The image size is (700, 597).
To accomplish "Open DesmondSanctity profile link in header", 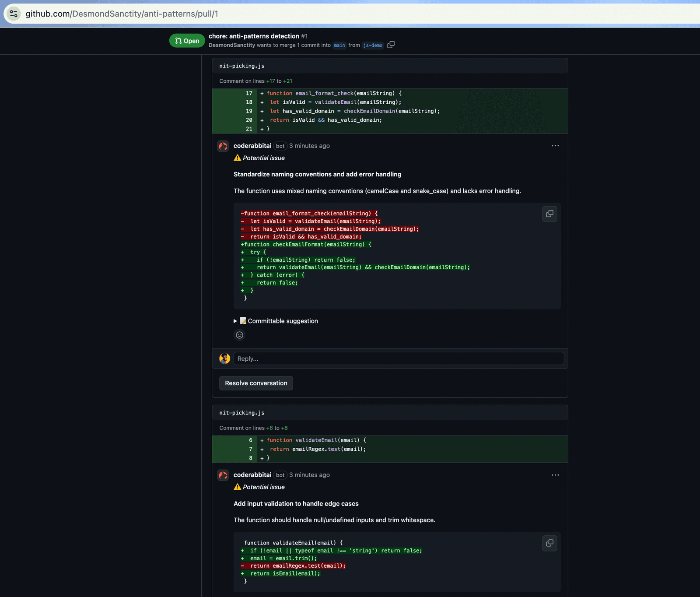I will pyautogui.click(x=231, y=45).
